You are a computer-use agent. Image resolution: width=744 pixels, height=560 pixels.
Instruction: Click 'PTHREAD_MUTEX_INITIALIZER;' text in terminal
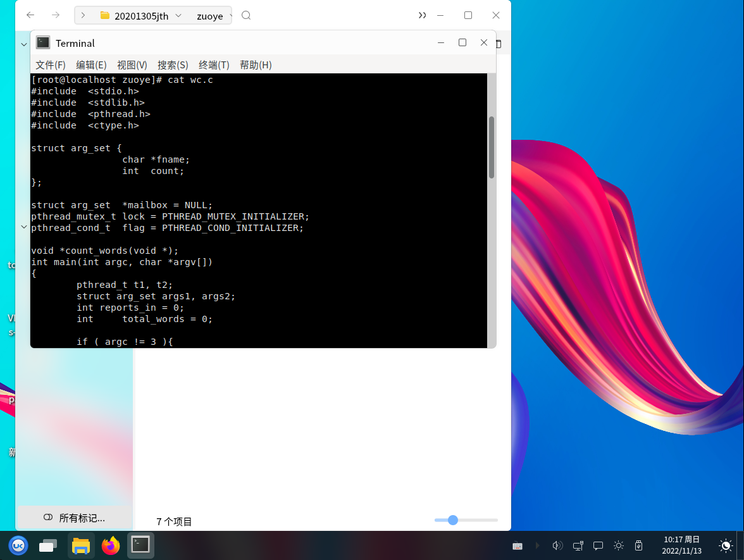pyautogui.click(x=235, y=216)
